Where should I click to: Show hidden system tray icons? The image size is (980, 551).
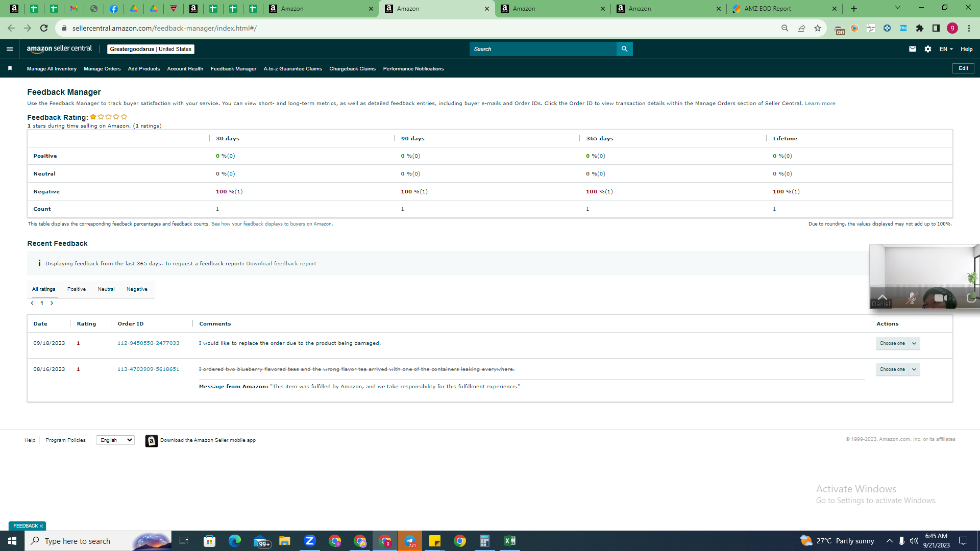tap(889, 541)
